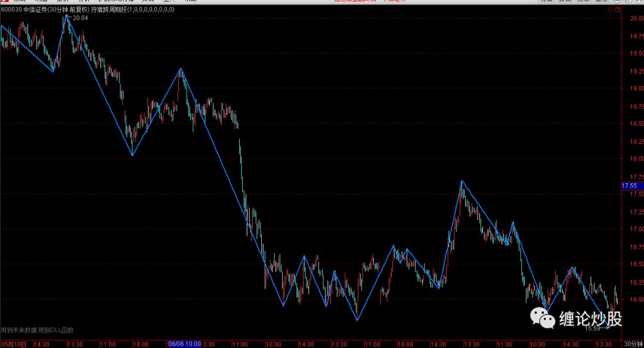Click the blue segment peak near 17.75
Image resolution: width=644 pixels, height=348 pixels.
(x=461, y=180)
